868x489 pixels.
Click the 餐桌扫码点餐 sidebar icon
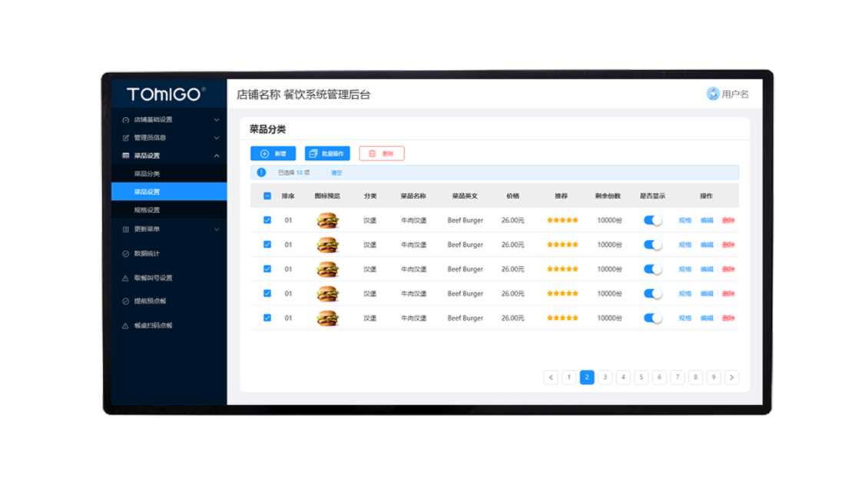point(126,326)
